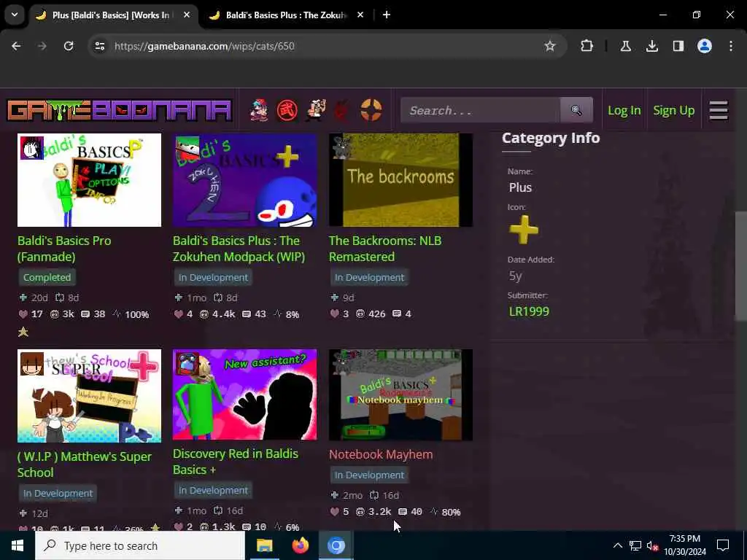Open Chrome Labs flask icon
747x560 pixels.
tap(625, 46)
